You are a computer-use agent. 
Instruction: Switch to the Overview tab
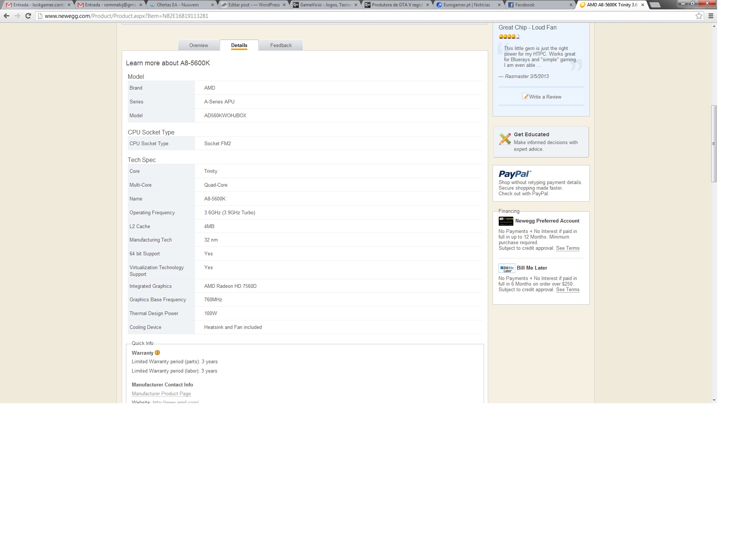pyautogui.click(x=198, y=45)
